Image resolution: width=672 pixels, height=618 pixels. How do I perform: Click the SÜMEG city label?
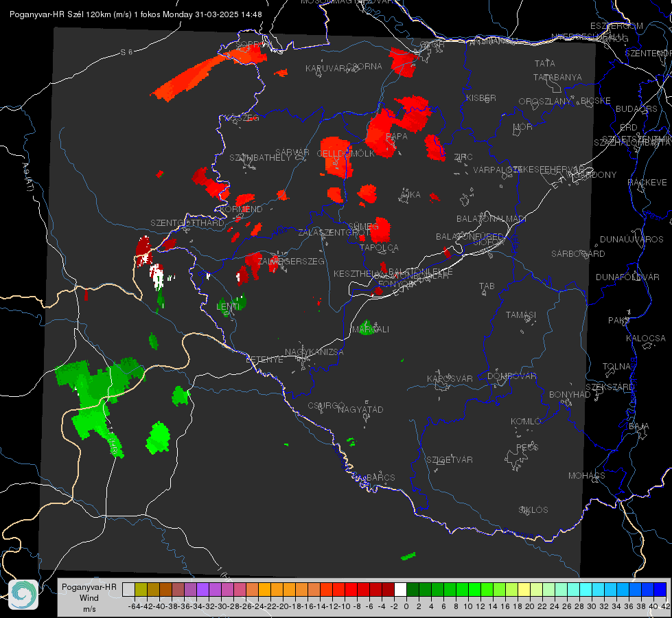coord(363,227)
